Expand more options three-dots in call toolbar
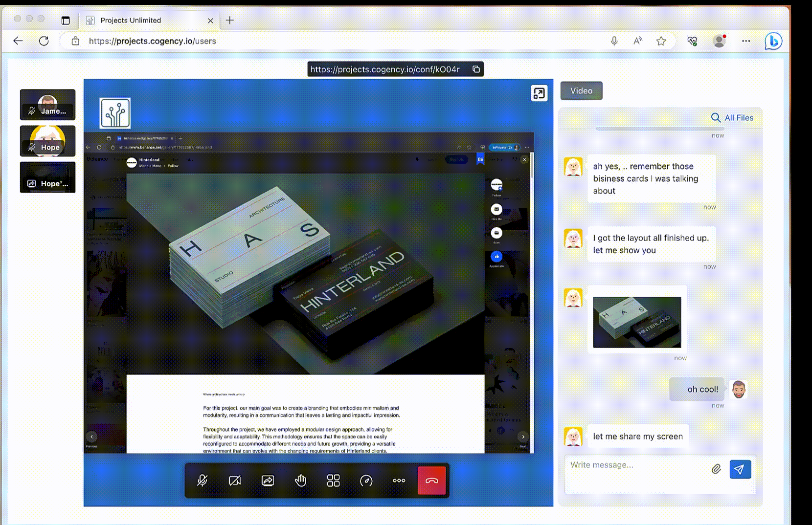812x525 pixels. point(399,481)
